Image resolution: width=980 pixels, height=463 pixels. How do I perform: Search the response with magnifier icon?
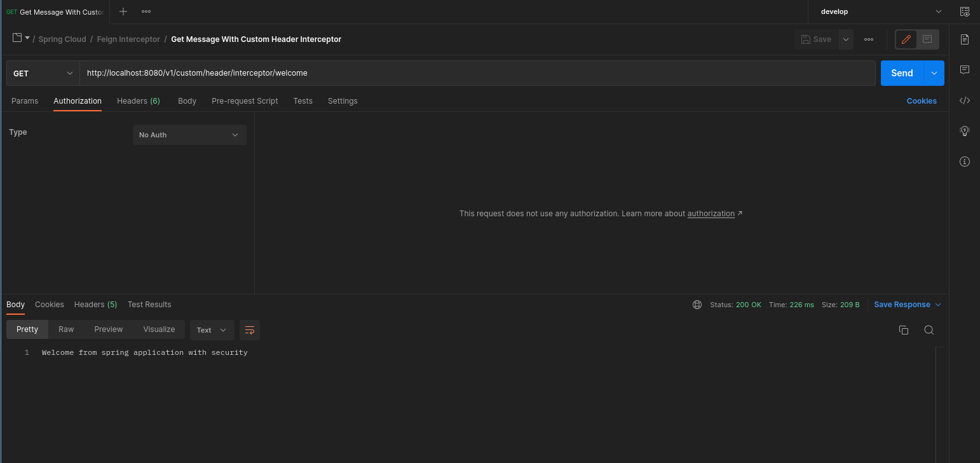[x=929, y=330]
